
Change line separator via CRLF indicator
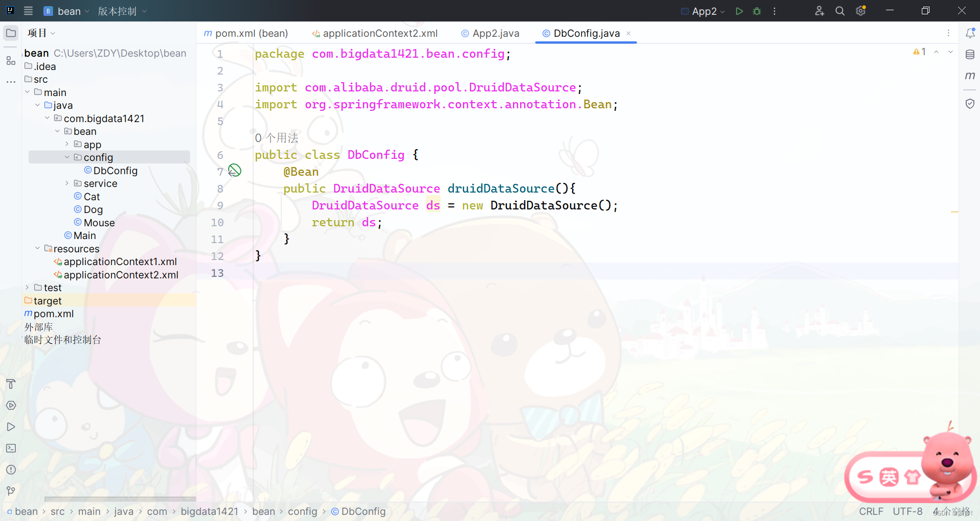pos(871,511)
